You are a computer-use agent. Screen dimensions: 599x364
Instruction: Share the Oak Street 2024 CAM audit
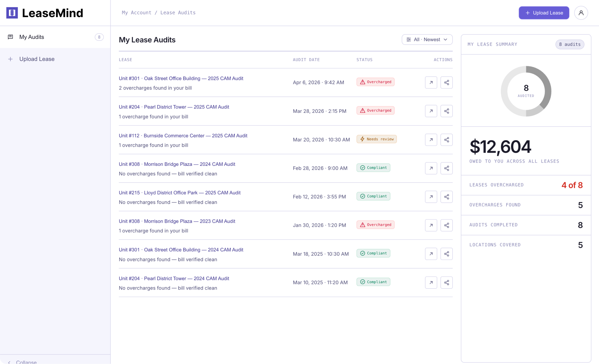point(446,254)
